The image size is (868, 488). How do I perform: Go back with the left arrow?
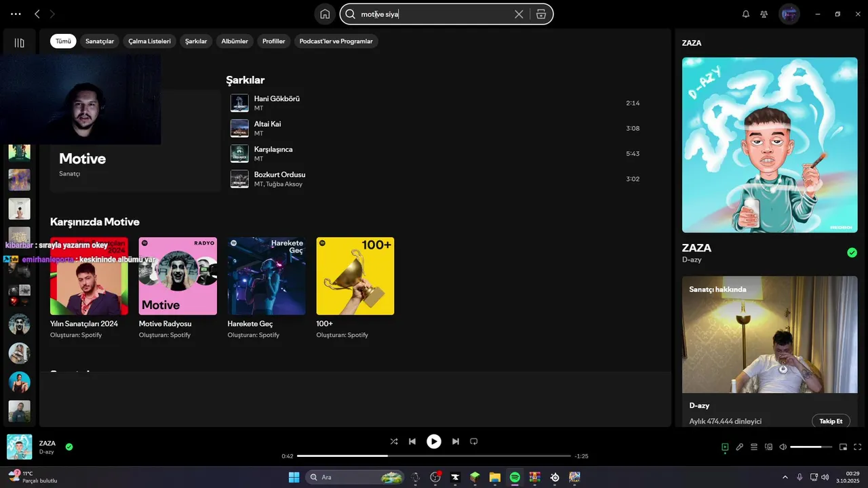click(37, 14)
